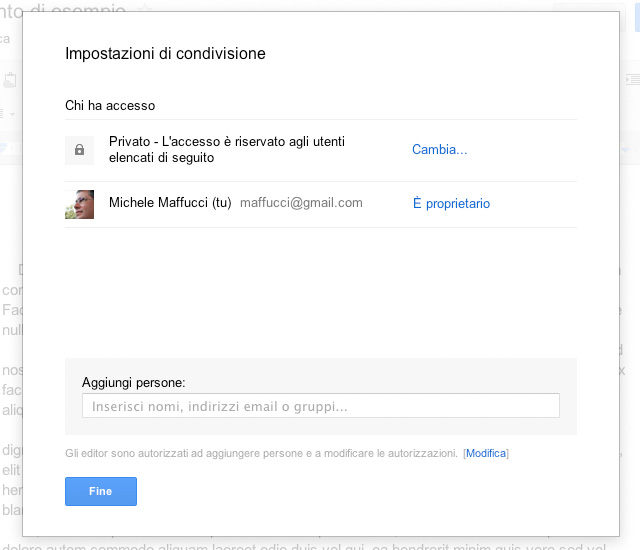Focus the Aggiungi persone input field
640x550 pixels.
point(320,406)
